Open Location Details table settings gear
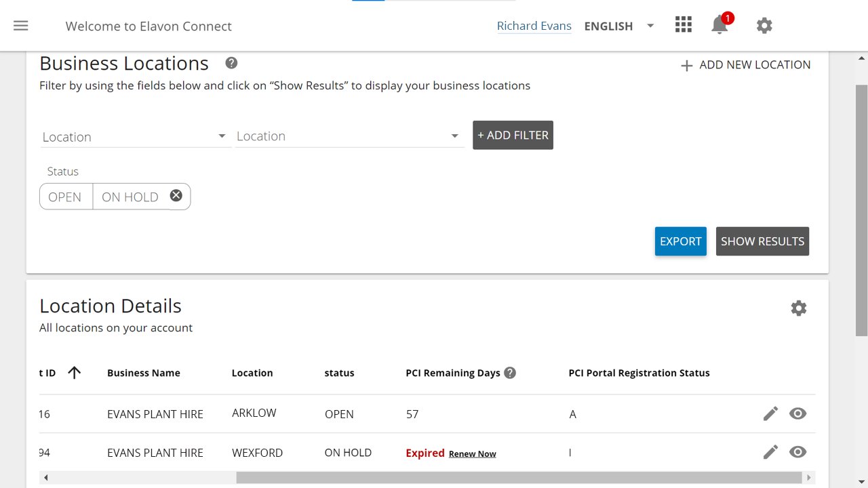 (799, 308)
